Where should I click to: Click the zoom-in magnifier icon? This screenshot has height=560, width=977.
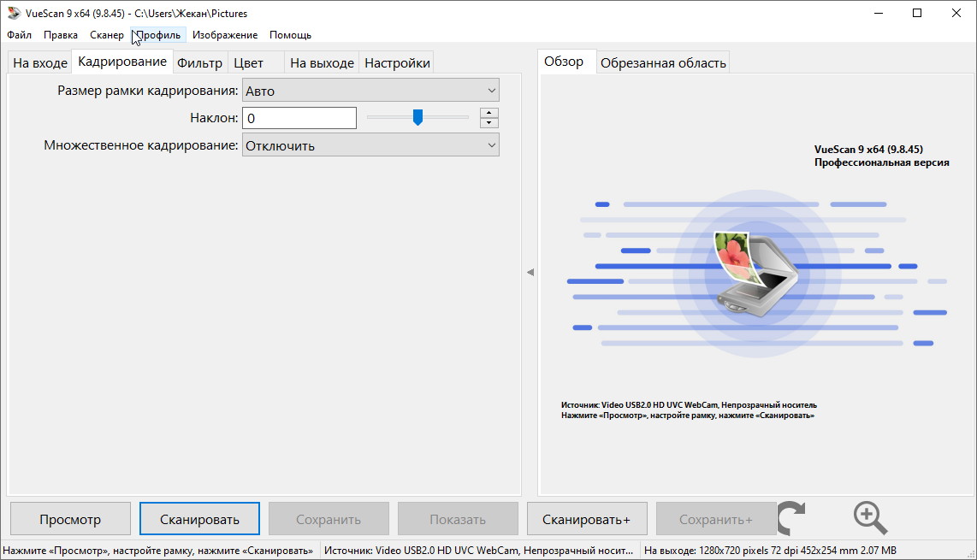point(870,518)
